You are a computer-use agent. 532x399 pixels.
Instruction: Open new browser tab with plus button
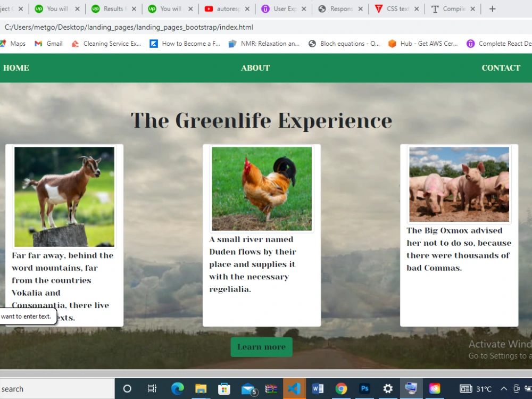493,9
